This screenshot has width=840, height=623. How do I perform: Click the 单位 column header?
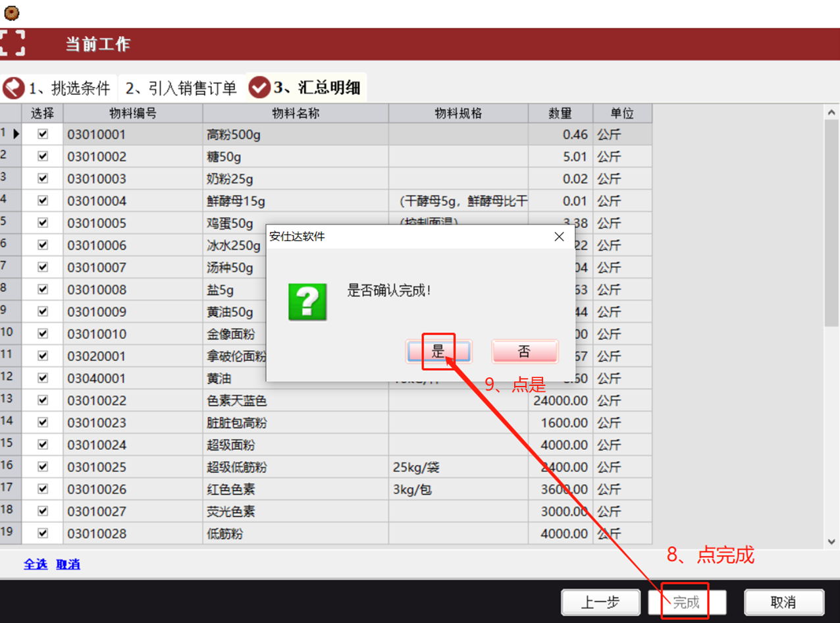(622, 113)
